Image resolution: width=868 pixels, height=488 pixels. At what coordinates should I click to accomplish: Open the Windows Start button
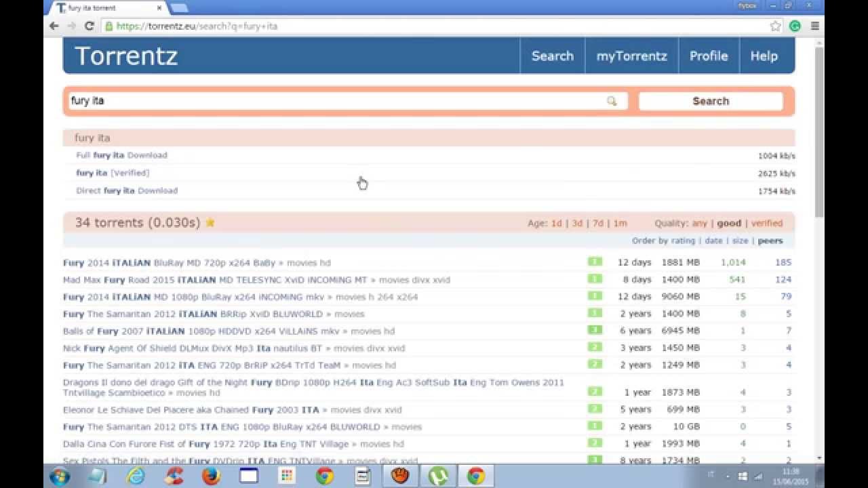pos(60,476)
